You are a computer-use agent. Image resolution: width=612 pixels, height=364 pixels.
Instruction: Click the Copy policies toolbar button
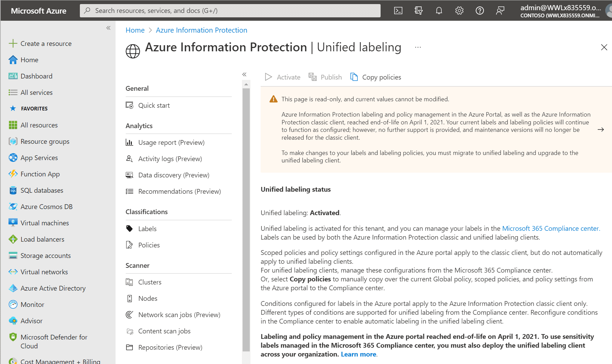[376, 77]
